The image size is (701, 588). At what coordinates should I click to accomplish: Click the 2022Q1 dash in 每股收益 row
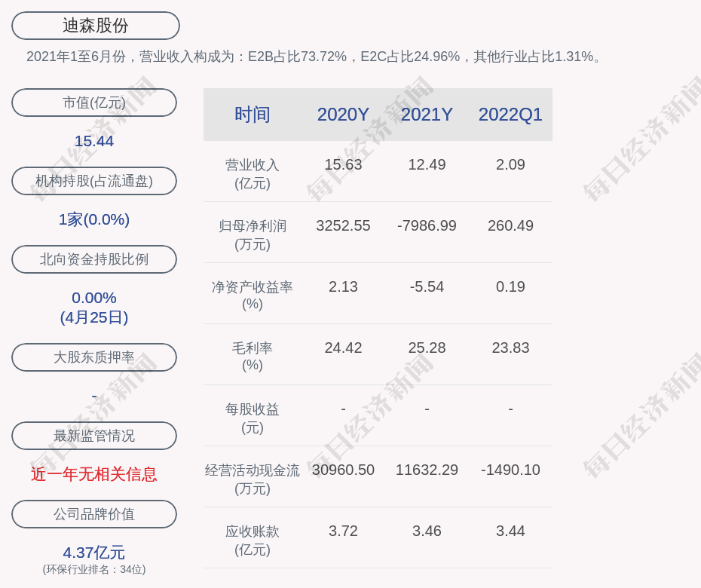[x=510, y=409]
